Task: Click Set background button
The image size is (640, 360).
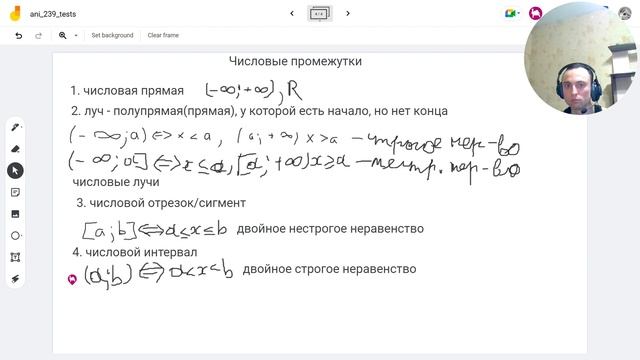Action: click(x=112, y=36)
